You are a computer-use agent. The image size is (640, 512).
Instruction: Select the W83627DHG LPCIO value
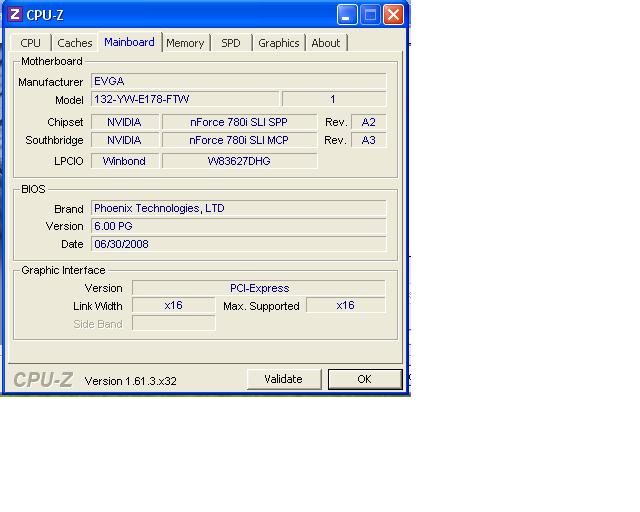click(x=239, y=161)
